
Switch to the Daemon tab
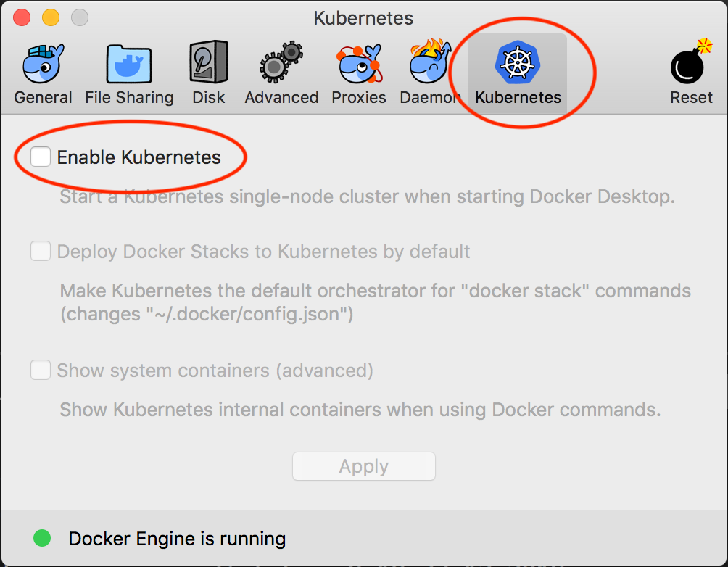point(429,97)
